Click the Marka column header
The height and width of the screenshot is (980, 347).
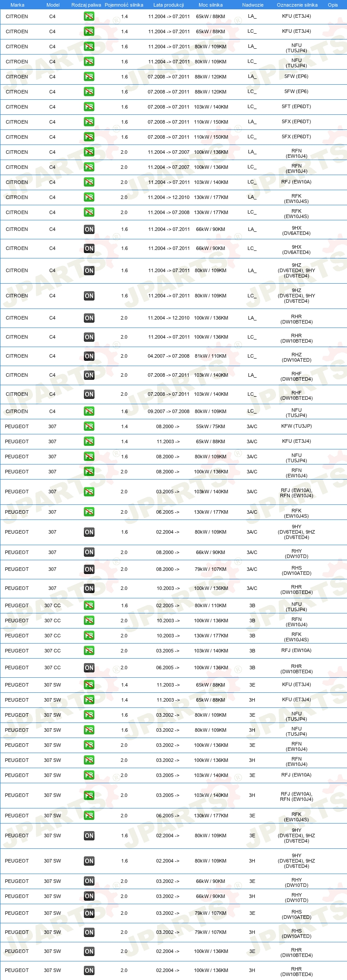[17, 5]
